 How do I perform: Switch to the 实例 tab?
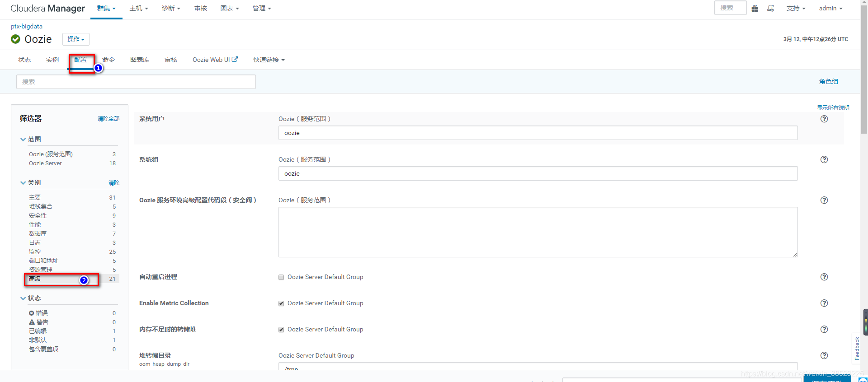(x=52, y=60)
